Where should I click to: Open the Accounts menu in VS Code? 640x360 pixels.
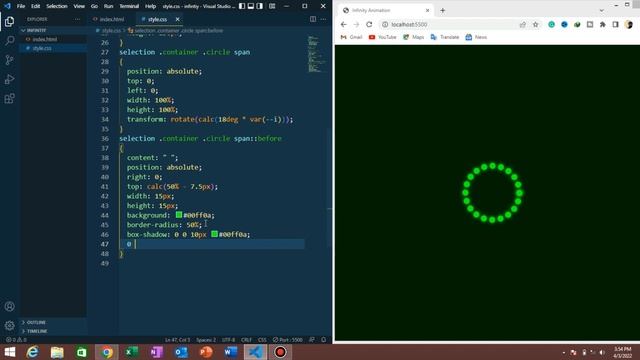tap(9, 306)
